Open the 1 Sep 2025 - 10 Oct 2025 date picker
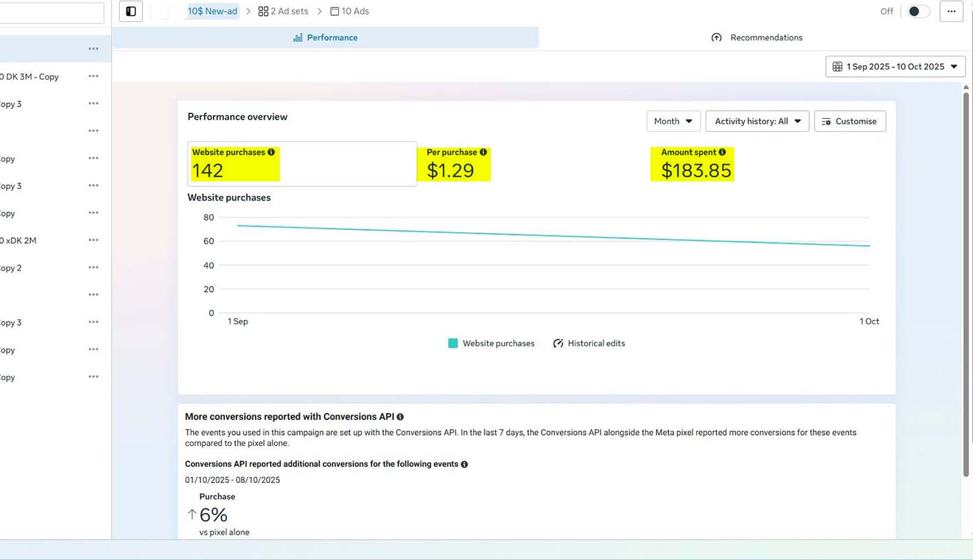The height and width of the screenshot is (560, 973). tap(895, 67)
